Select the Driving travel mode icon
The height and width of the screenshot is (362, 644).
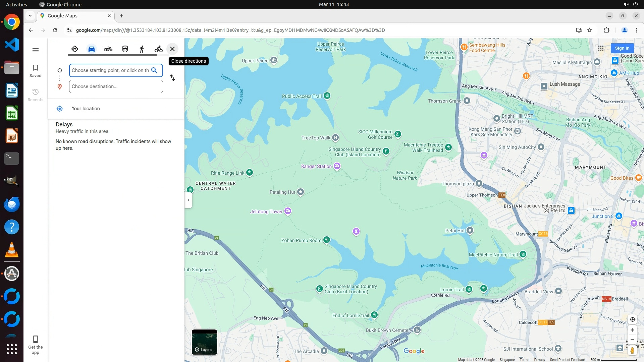[x=91, y=49]
